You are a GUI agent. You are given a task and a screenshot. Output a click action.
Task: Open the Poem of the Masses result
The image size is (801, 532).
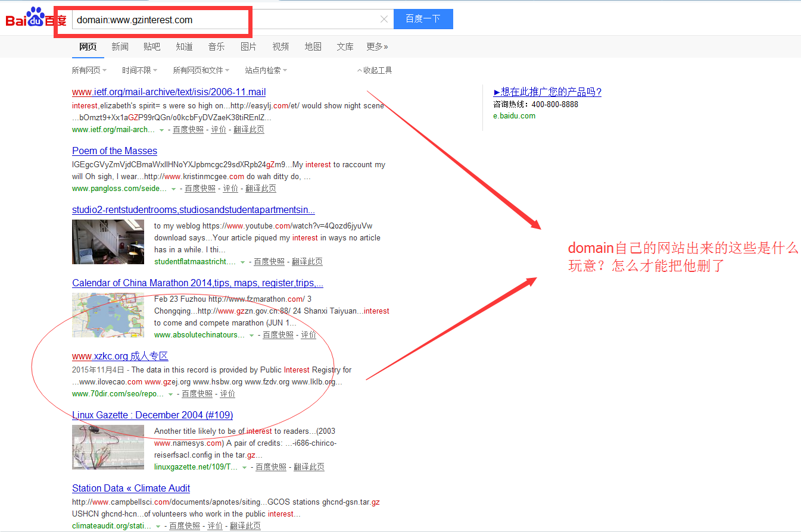click(114, 151)
